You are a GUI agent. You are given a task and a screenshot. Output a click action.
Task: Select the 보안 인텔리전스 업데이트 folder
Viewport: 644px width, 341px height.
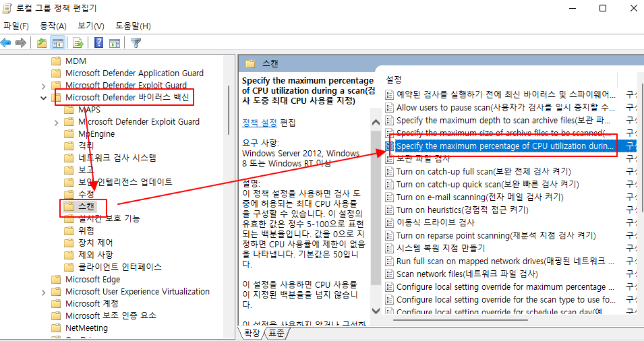(x=118, y=181)
